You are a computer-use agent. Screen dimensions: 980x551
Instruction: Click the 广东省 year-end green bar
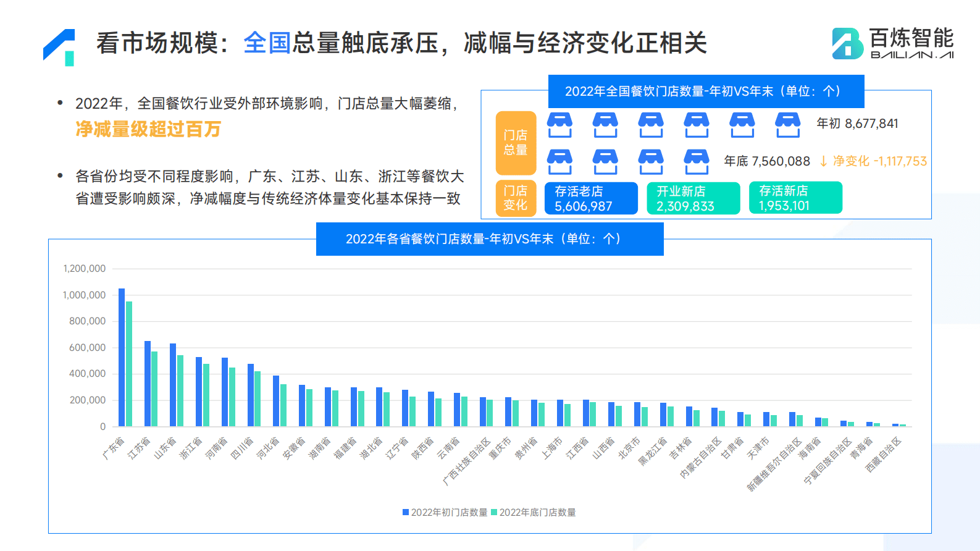point(129,364)
